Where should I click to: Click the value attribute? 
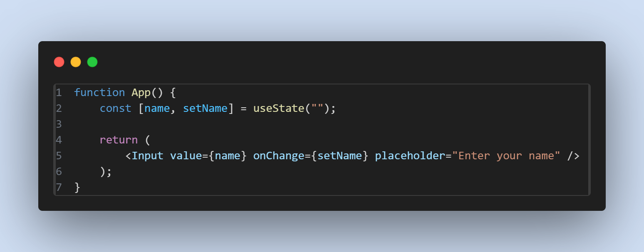[186, 156]
